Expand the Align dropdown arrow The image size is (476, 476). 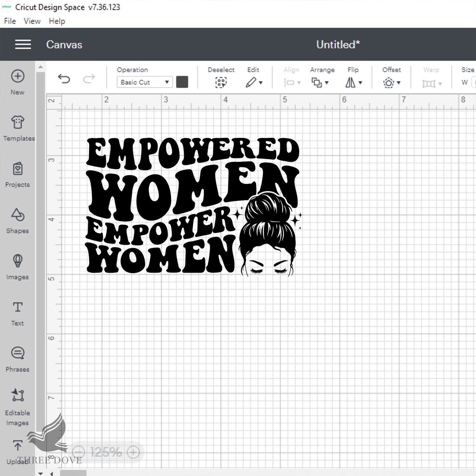tap(299, 83)
